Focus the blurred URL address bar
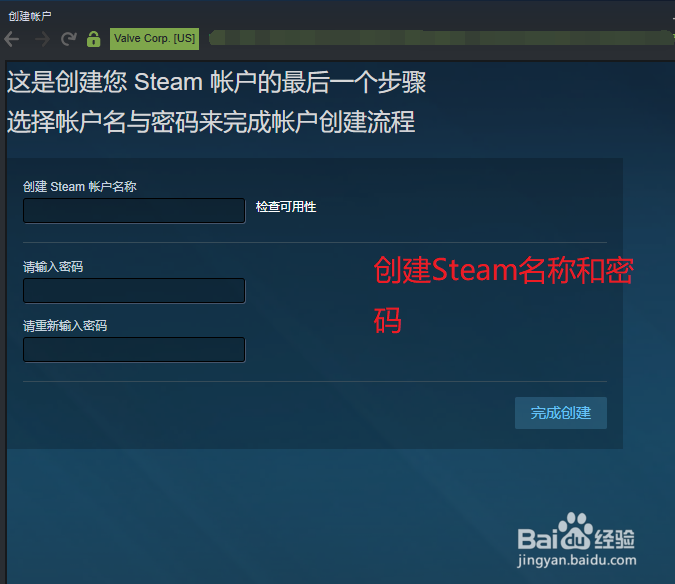Image resolution: width=675 pixels, height=584 pixels. pyautogui.click(x=439, y=38)
